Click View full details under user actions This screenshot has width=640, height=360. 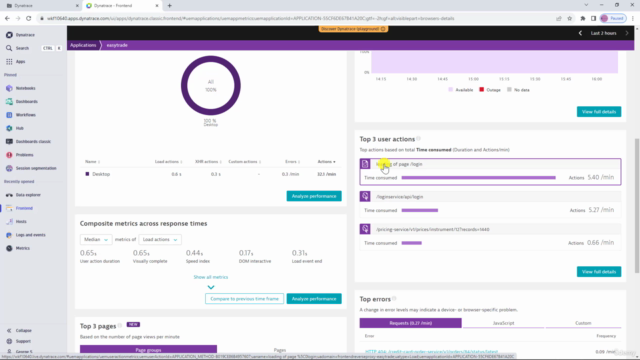[x=599, y=272]
